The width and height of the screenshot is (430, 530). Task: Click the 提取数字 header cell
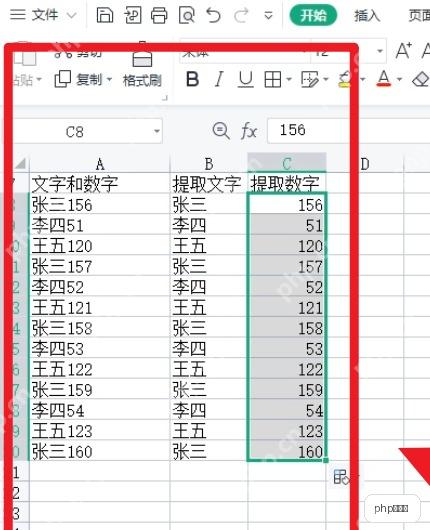pos(287,183)
